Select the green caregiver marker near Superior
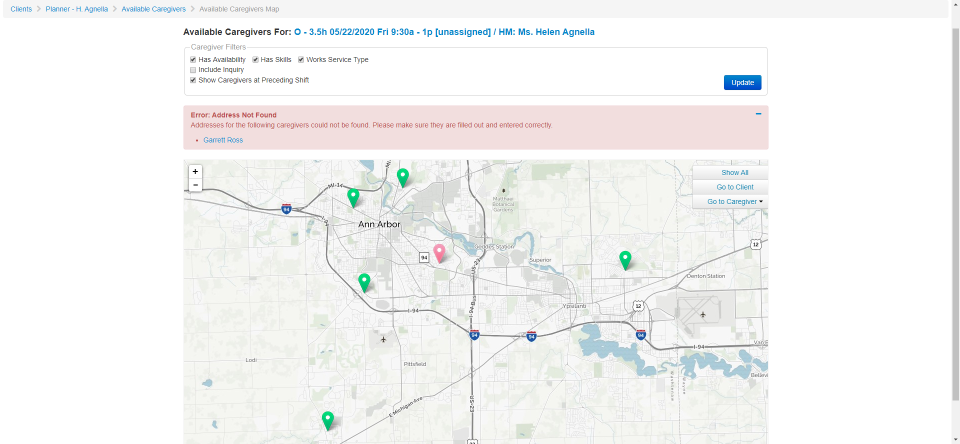 point(624,260)
